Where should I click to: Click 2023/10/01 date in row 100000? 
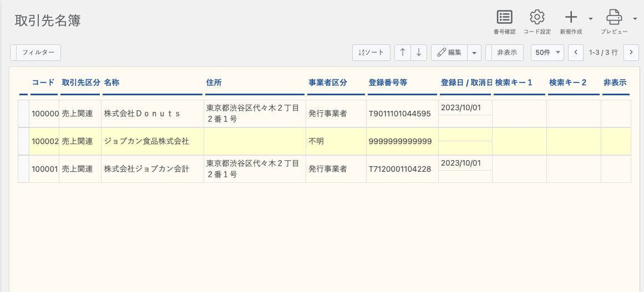pos(465,108)
